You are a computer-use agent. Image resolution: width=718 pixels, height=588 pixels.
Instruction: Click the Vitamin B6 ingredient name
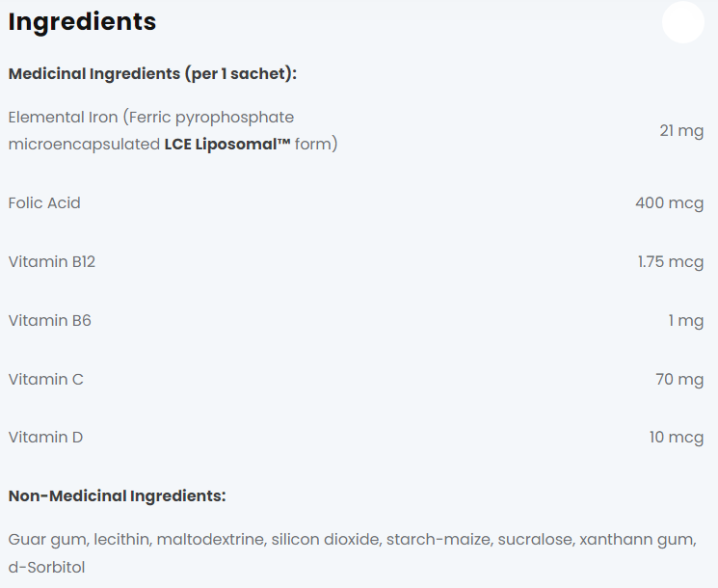[50, 320]
